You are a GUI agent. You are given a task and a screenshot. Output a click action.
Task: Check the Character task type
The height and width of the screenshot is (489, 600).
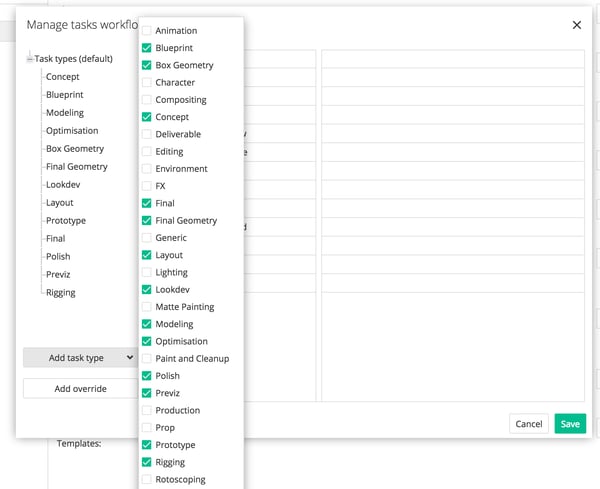[x=147, y=82]
